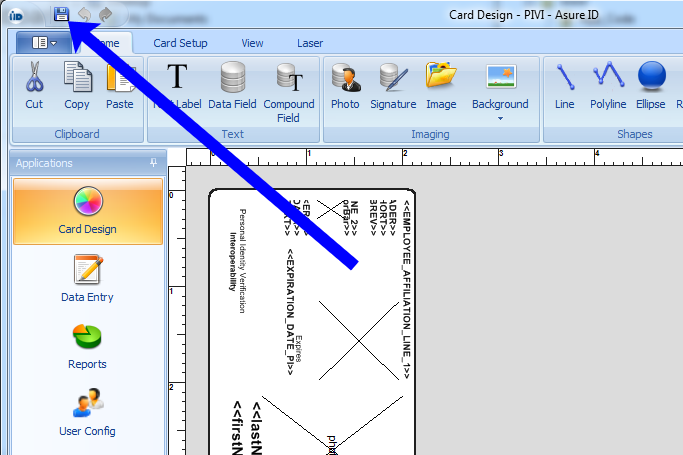Toggle the Applications panel pin
The image size is (683, 455).
click(x=154, y=162)
